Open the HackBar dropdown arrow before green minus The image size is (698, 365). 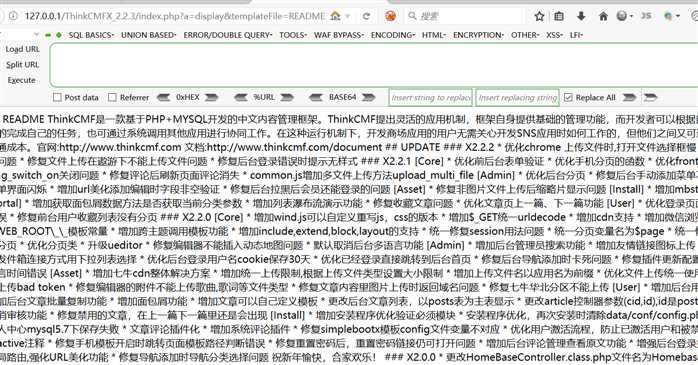(37, 34)
